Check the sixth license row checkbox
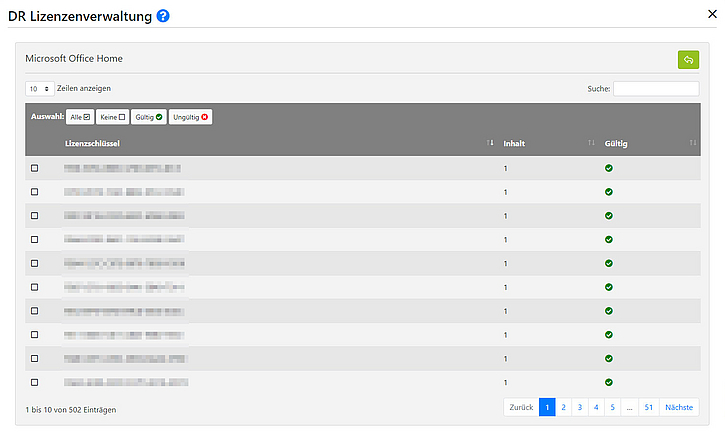 pos(35,287)
